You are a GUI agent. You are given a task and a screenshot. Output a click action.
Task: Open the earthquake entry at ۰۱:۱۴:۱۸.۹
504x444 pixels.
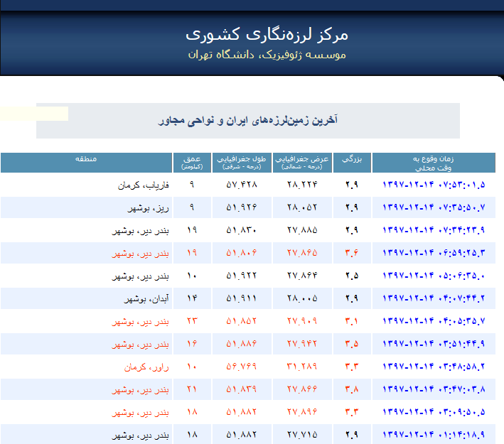point(434,435)
